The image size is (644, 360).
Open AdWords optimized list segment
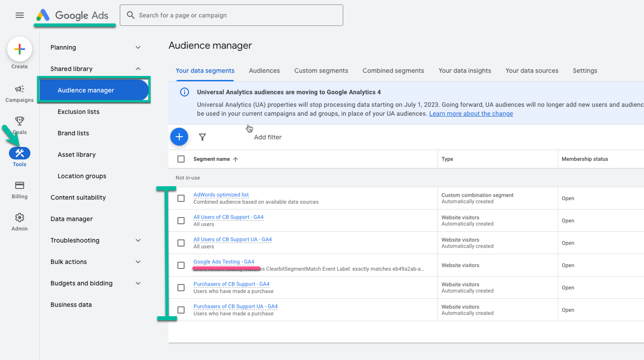[x=221, y=195]
